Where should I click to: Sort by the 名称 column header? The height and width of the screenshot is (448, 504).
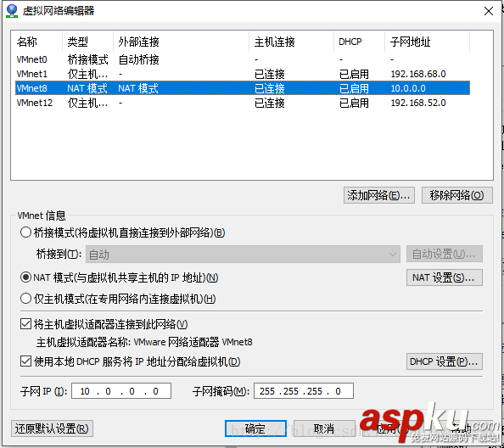36,42
